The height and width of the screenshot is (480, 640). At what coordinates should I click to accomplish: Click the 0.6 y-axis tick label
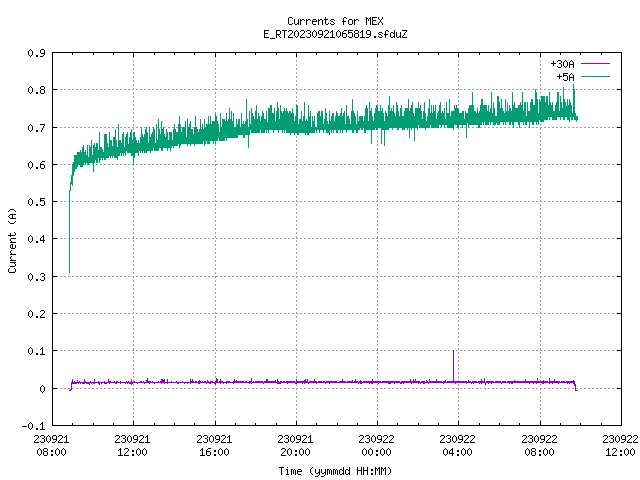tap(37, 165)
